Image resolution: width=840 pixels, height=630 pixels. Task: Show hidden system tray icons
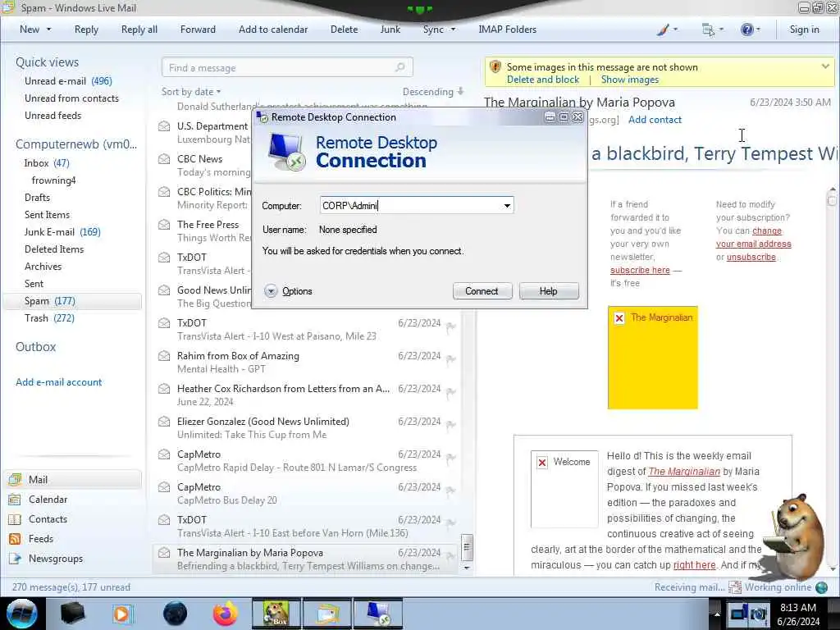(x=716, y=614)
